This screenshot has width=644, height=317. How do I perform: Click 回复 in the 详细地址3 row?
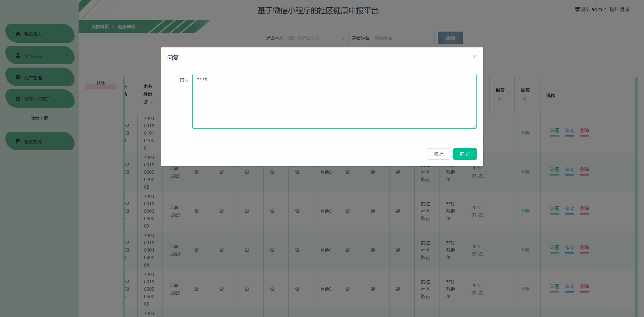pos(526,211)
